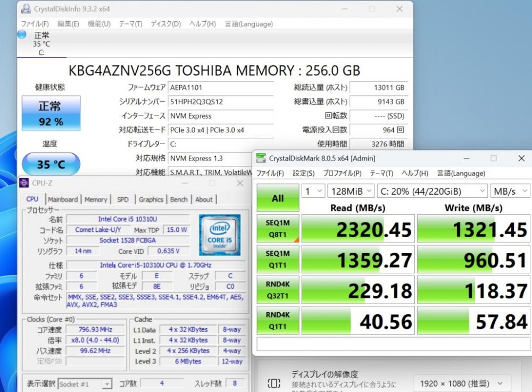The image size is (532, 392).
Task: Switch to the About tab in CPU-Z
Action: (204, 199)
